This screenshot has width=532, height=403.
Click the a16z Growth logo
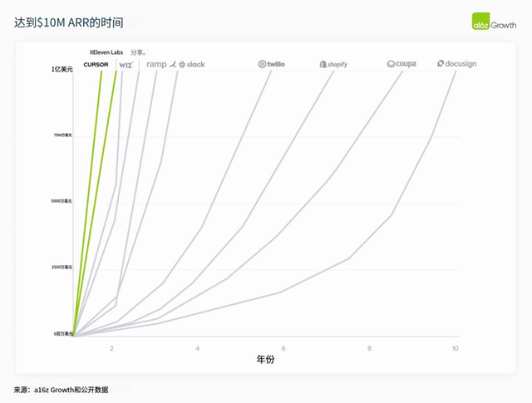(x=494, y=22)
